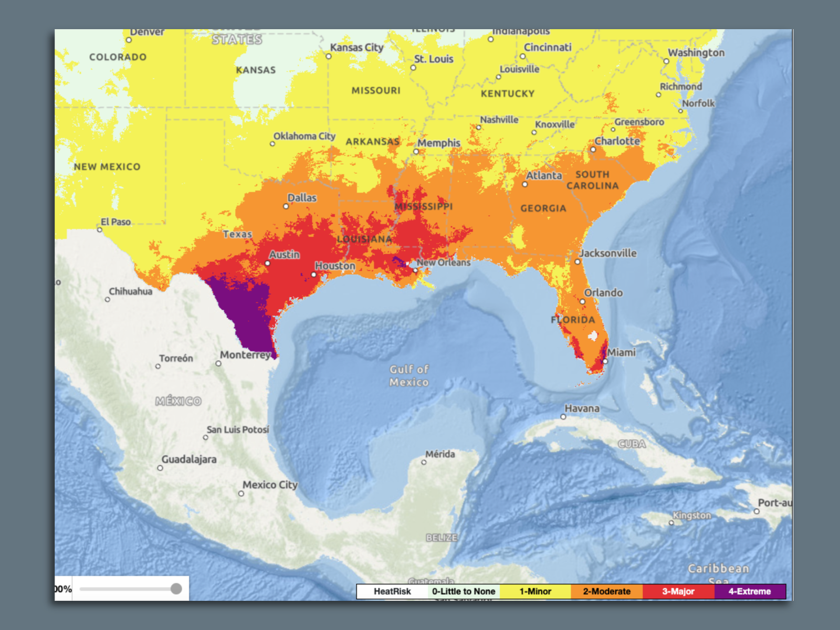Click the Atlanta city marker dot
This screenshot has height=630, width=840.
(524, 184)
